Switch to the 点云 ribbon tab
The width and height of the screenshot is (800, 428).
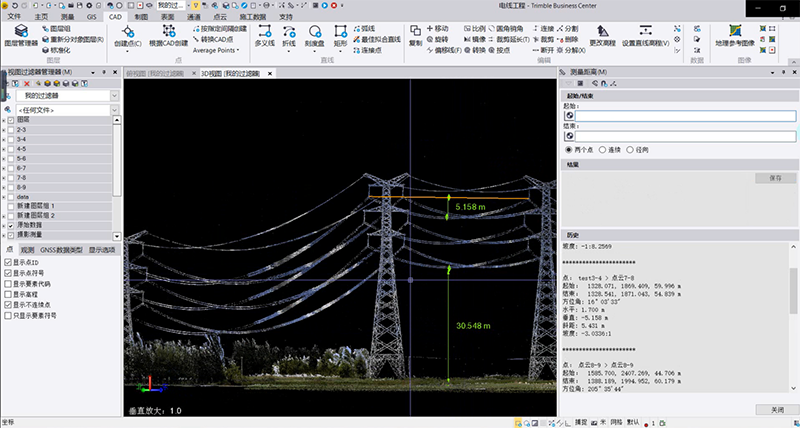219,17
